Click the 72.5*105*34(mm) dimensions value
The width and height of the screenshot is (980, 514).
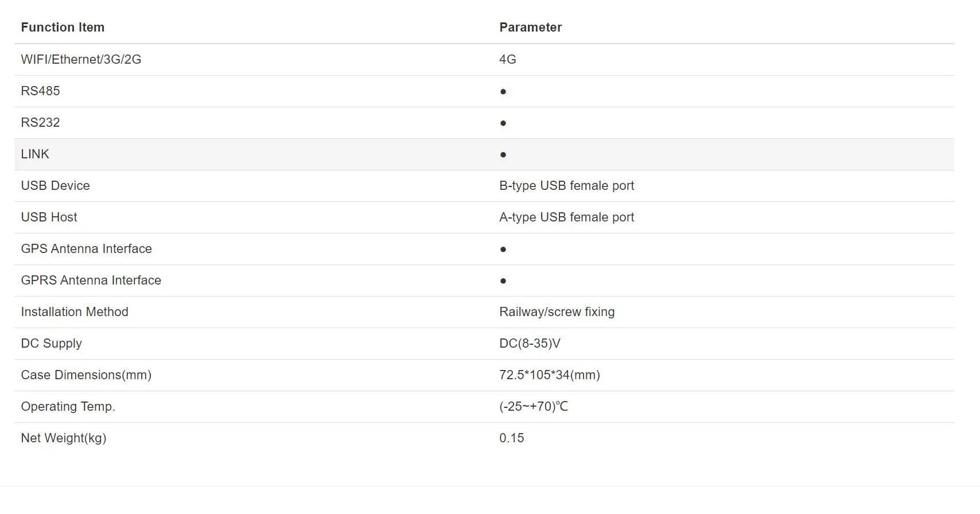point(549,375)
